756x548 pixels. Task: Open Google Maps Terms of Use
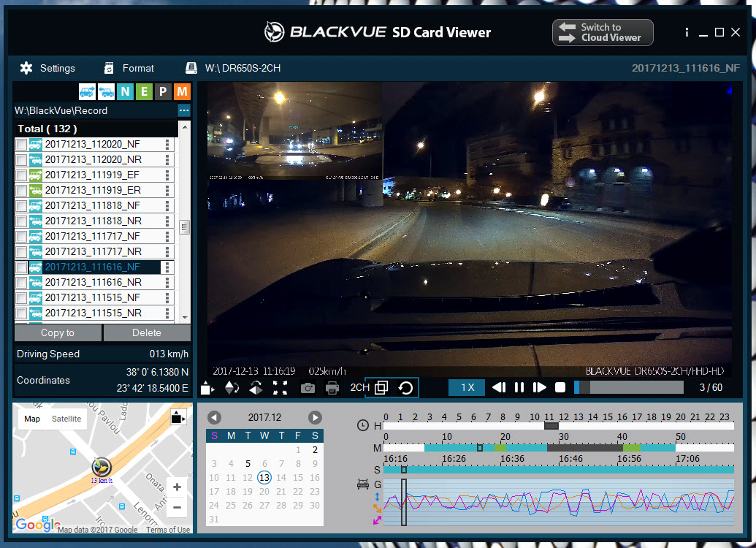[168, 530]
